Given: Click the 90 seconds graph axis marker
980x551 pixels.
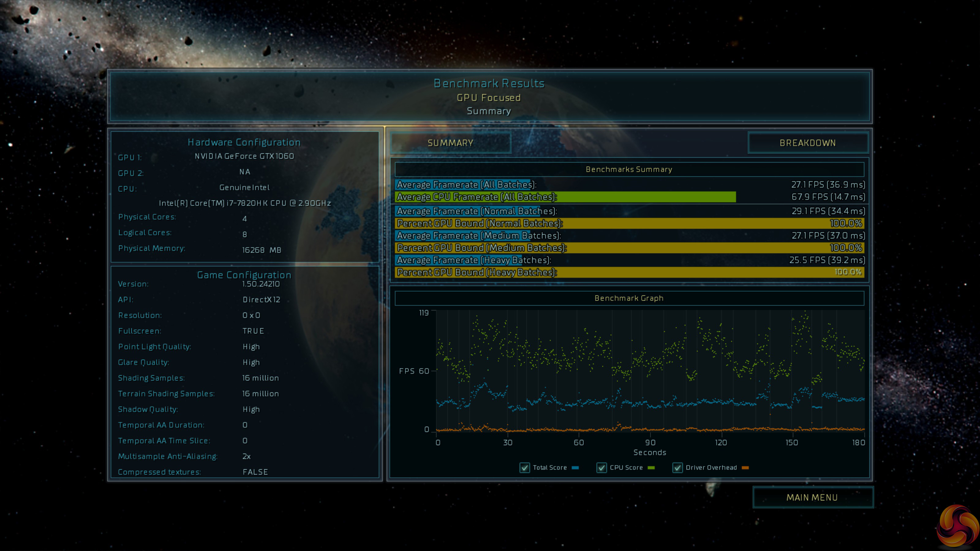Looking at the screenshot, I should coord(650,443).
